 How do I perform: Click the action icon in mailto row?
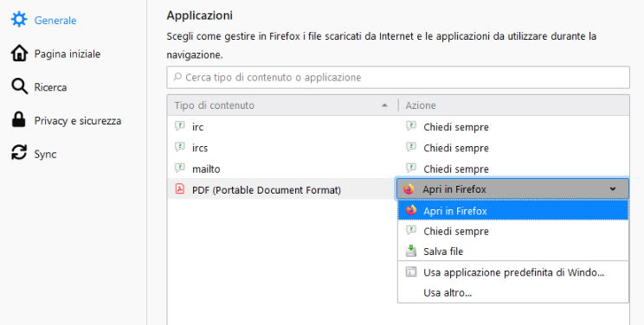click(411, 169)
